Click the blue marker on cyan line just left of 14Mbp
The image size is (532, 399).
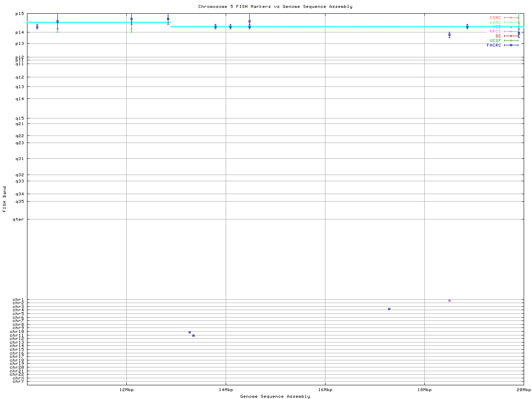coord(215,27)
